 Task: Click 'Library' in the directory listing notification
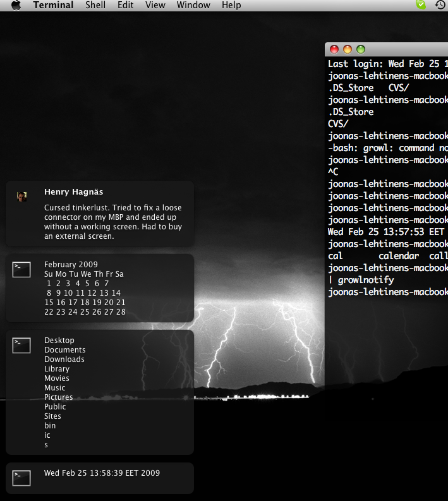57,369
